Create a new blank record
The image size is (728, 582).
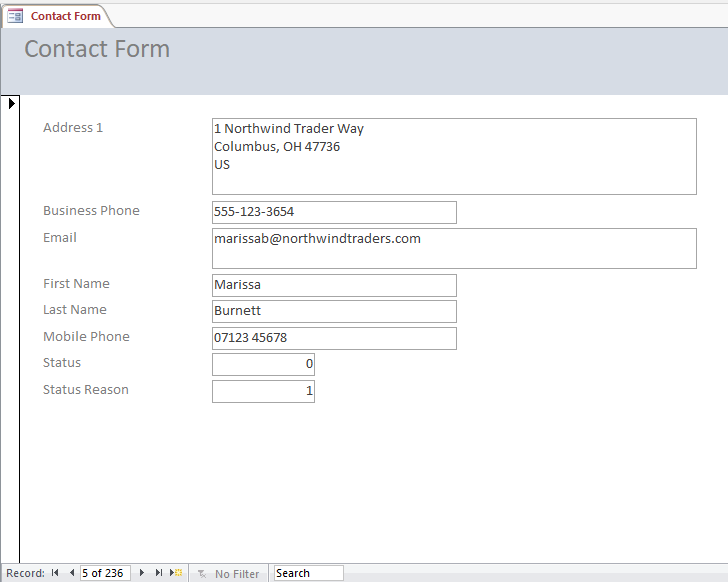(x=176, y=573)
